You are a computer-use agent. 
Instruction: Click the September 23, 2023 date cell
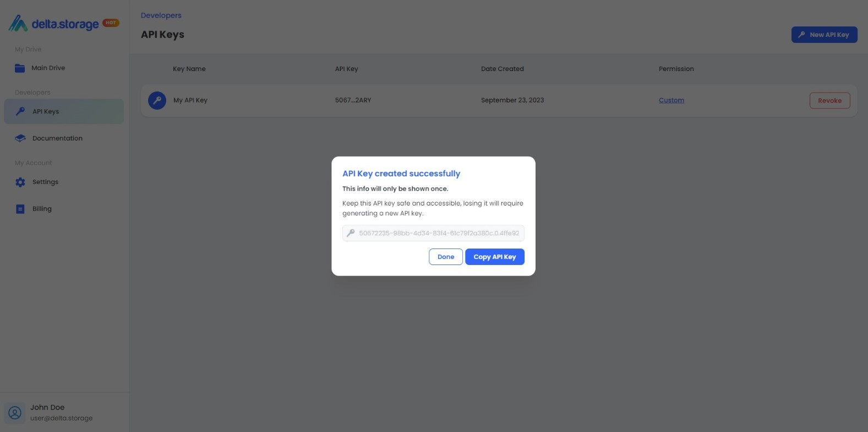(512, 100)
